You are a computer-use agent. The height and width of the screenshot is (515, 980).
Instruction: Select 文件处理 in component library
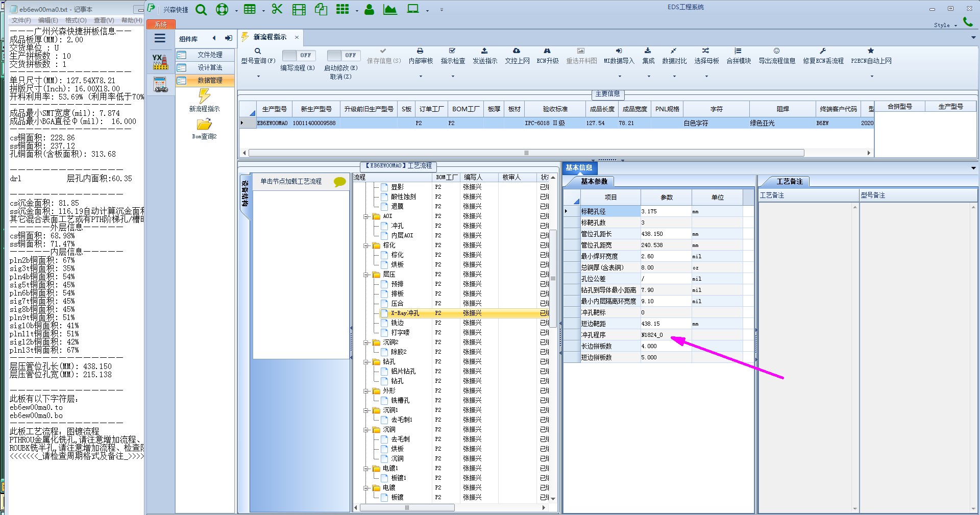(x=205, y=55)
